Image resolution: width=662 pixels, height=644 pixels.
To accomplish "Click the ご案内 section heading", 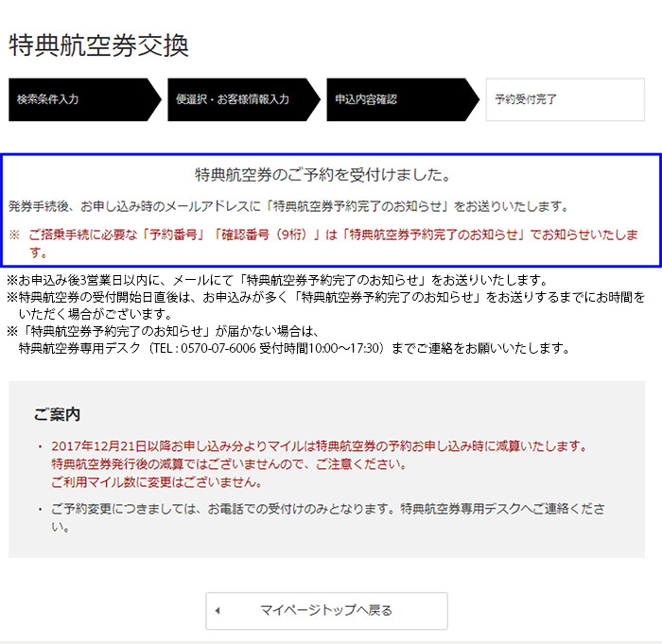I will point(58,414).
